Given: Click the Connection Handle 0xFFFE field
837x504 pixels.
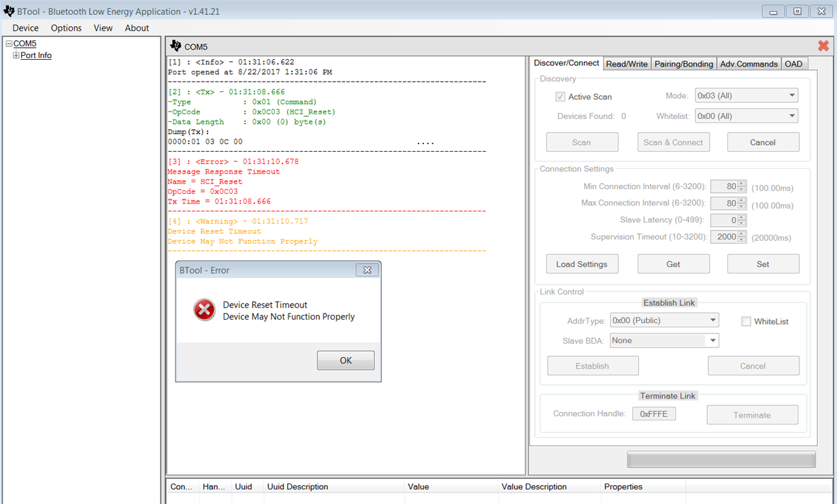Looking at the screenshot, I should [654, 414].
